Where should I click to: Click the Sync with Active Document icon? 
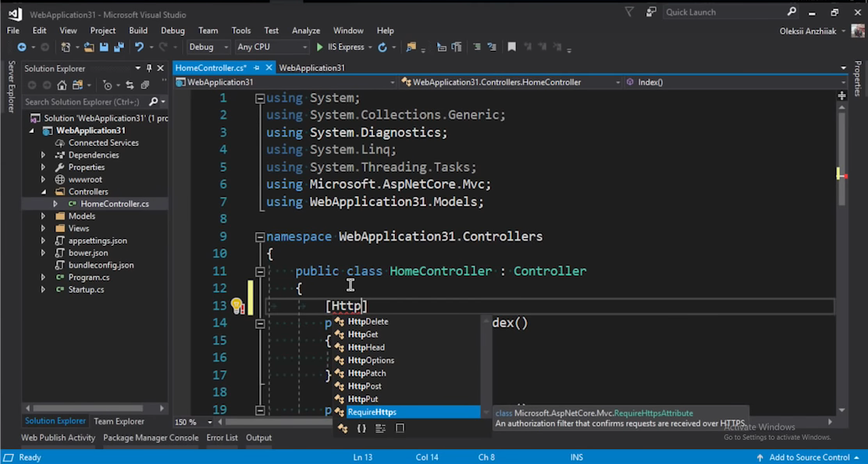pos(130,85)
